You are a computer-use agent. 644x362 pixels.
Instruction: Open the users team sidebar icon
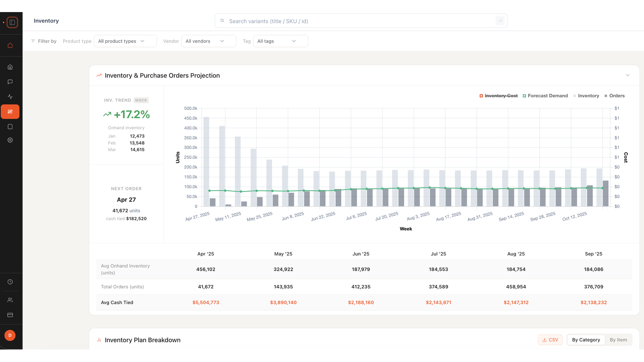(10, 300)
